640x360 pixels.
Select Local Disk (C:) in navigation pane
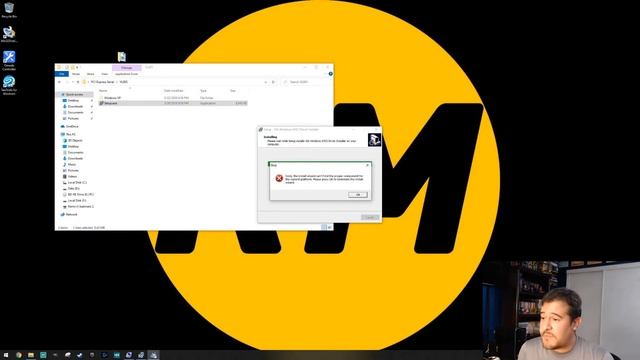(x=77, y=182)
